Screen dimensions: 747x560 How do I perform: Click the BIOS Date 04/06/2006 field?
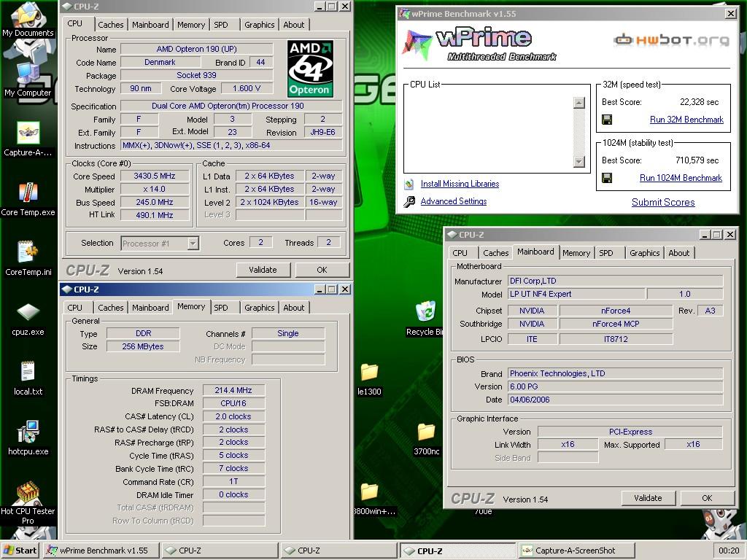click(x=615, y=400)
